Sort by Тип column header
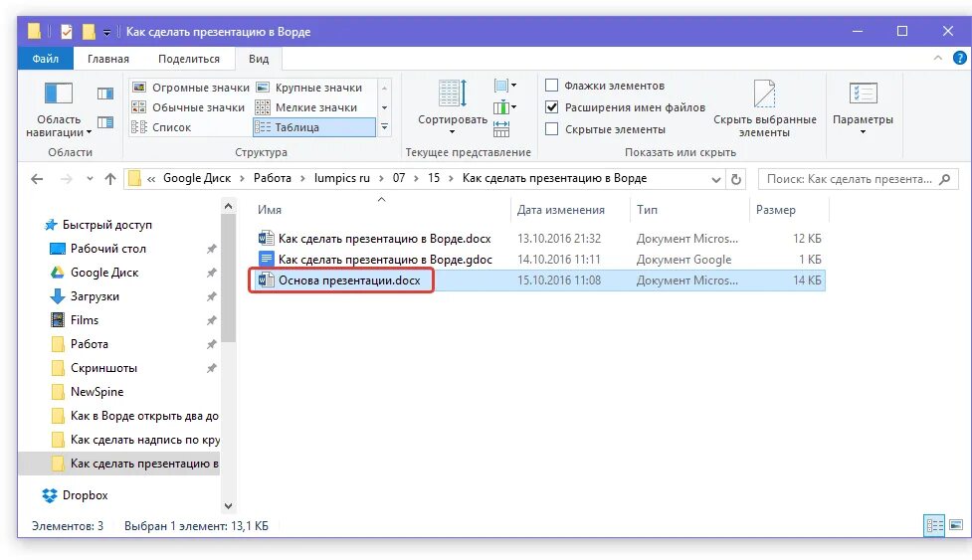Screen dimensions: 972x560 689,210
